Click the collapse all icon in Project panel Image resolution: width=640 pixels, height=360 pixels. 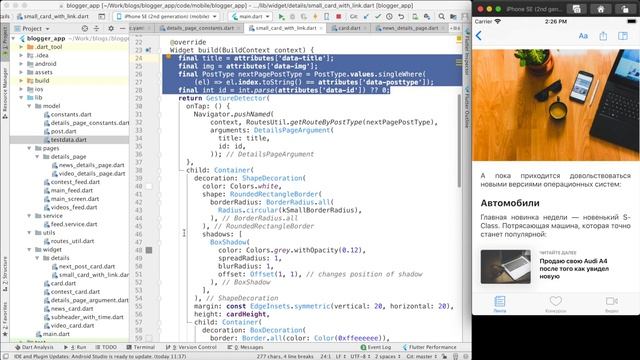(96, 29)
